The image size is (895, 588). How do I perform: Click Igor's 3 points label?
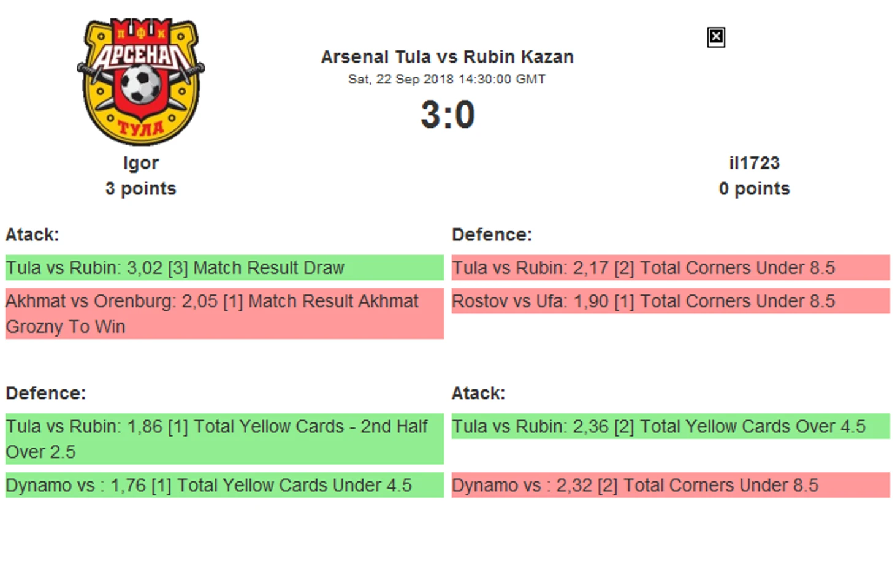140,188
